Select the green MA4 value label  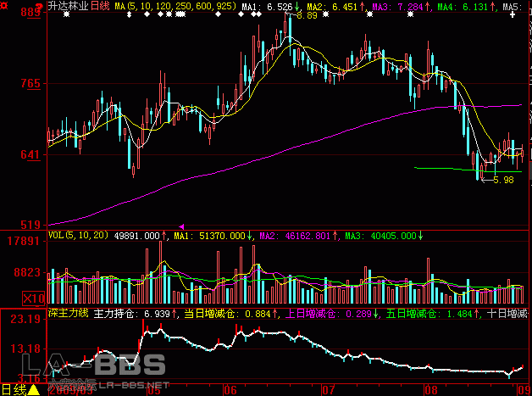461,7
